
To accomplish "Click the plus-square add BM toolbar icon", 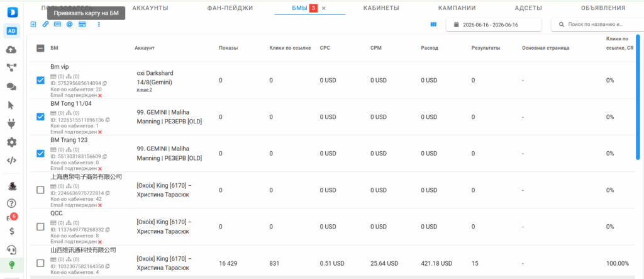I will click(x=34, y=25).
